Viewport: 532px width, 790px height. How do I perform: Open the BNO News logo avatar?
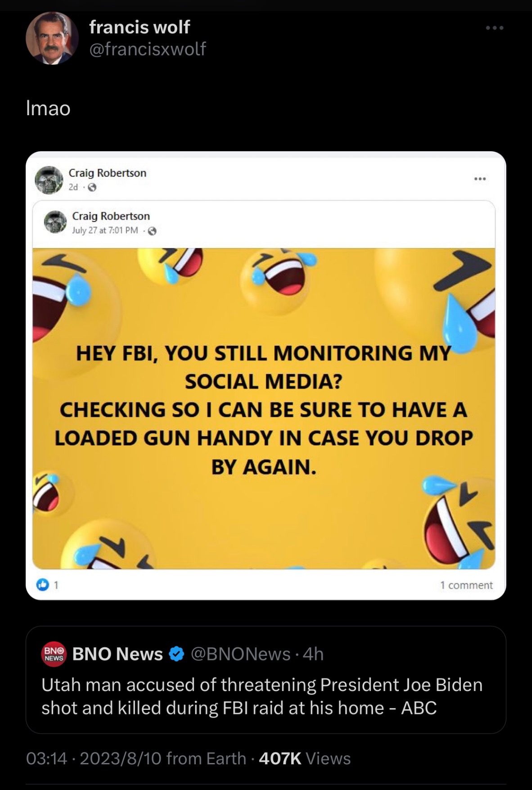click(x=54, y=654)
